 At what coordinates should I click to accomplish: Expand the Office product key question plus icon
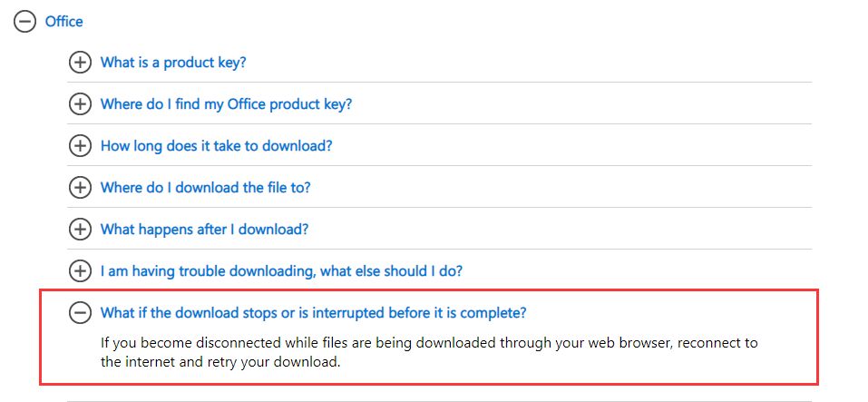(80, 103)
